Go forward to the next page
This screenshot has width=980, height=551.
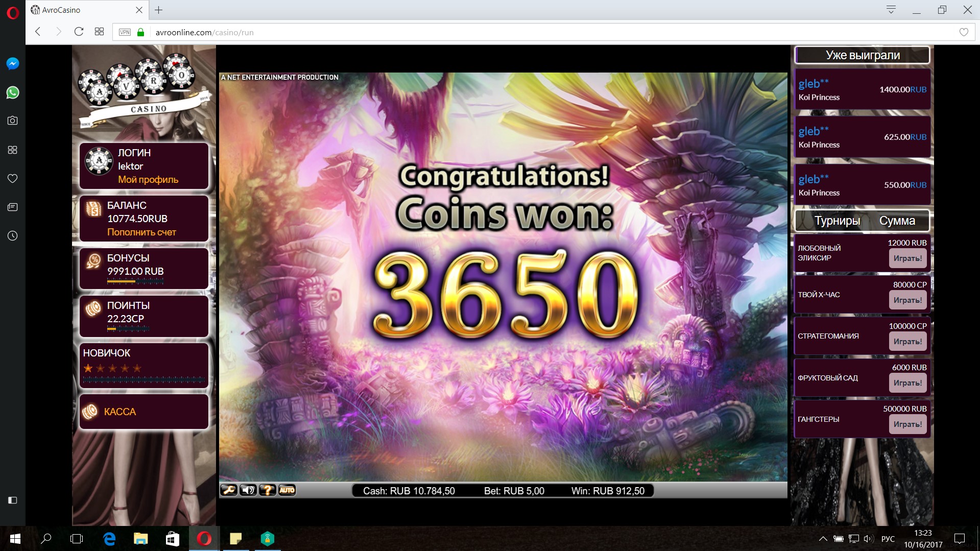pos(58,32)
